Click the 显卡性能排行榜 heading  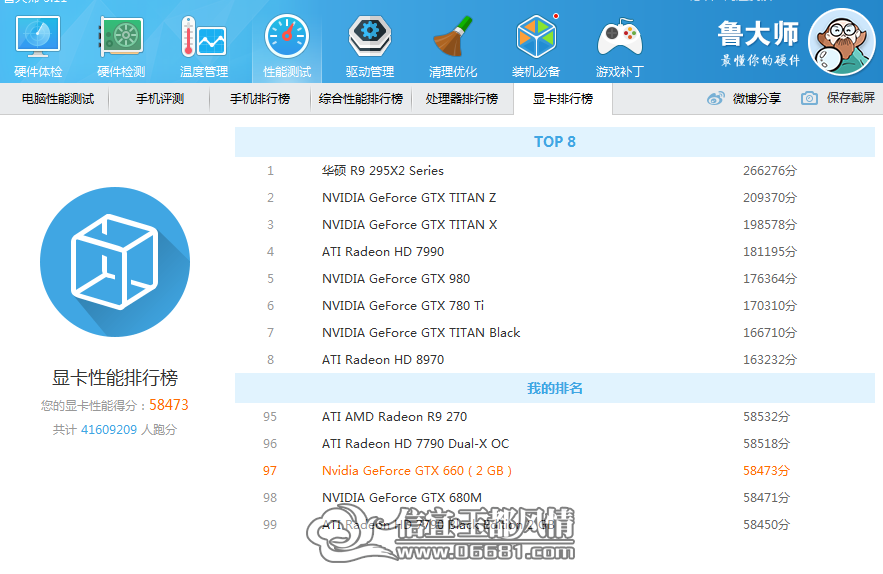115,377
